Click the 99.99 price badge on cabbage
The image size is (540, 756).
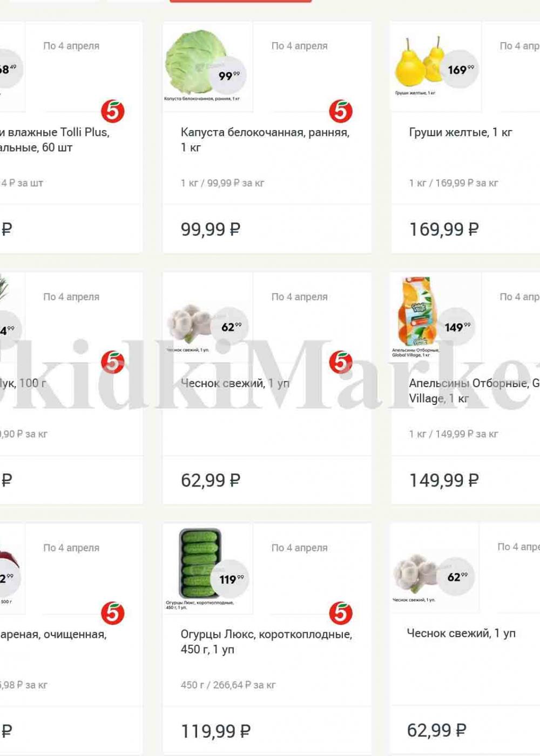coord(230,76)
